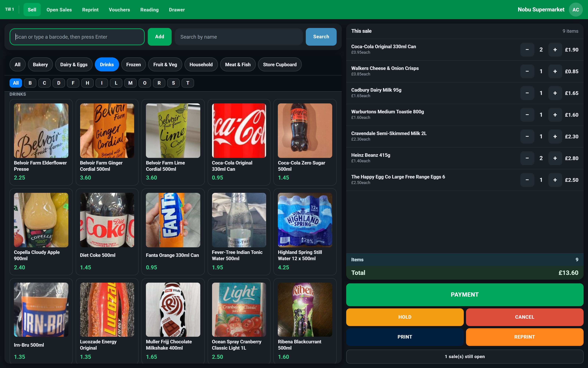Decrease Happy Egg Co Large Eggs quantity
This screenshot has height=368, width=588.
click(527, 180)
